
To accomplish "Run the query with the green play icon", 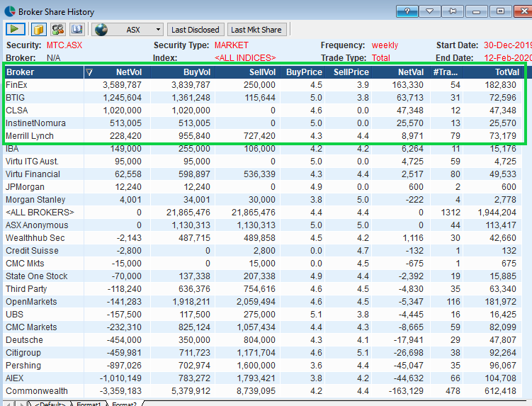I will (16, 29).
